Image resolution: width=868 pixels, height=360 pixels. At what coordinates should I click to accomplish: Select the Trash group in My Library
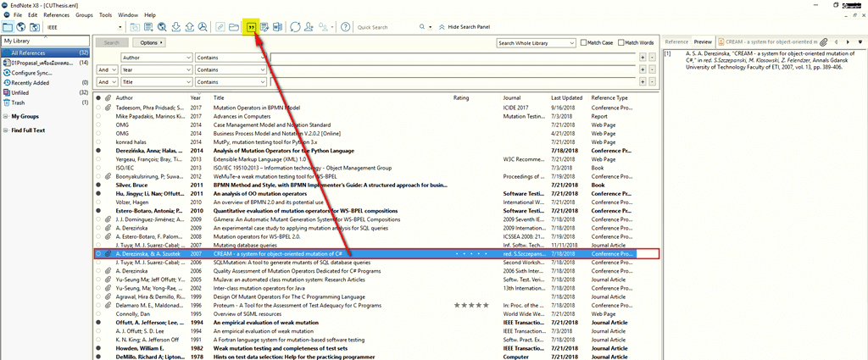[x=46, y=102]
